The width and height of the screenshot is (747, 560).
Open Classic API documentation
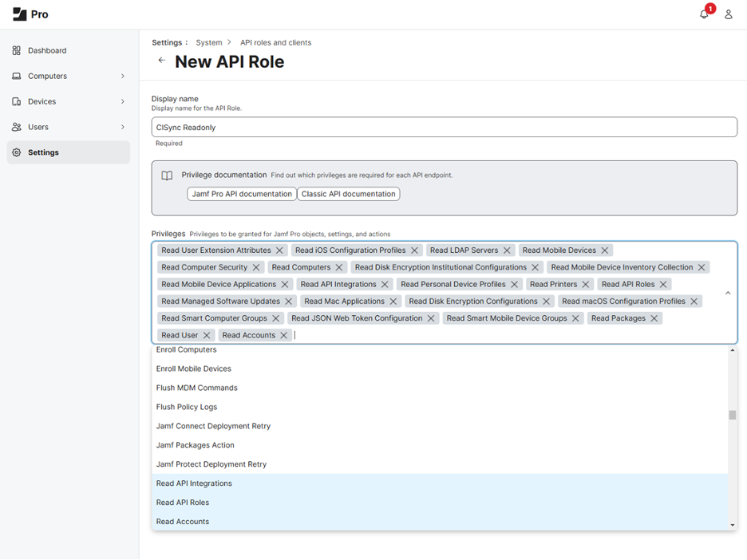[348, 195]
